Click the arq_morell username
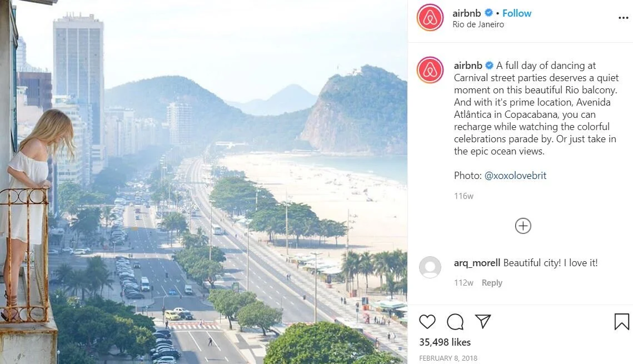Screen dimensions: 633x364 (x=477, y=263)
